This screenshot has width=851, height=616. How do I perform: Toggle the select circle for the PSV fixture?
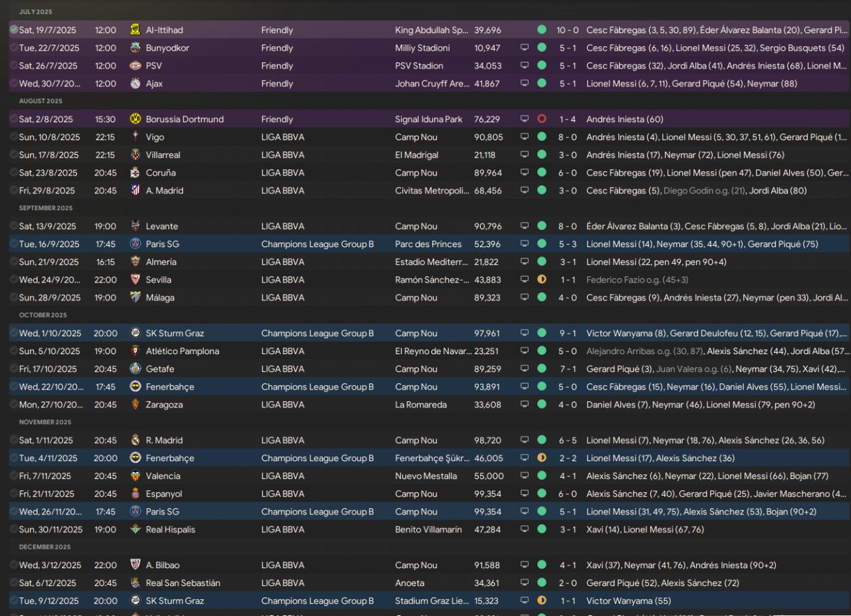[x=14, y=66]
